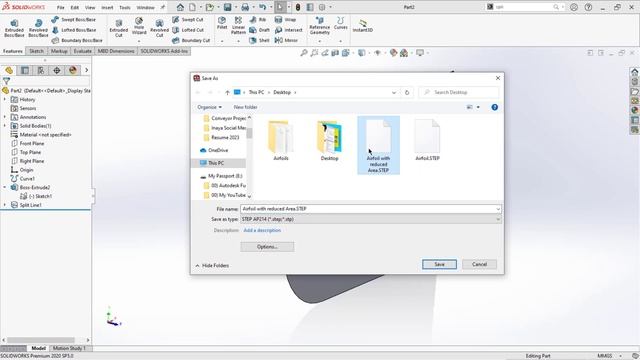This screenshot has height=360, width=640.
Task: Open the View menu
Action: tap(90, 7)
